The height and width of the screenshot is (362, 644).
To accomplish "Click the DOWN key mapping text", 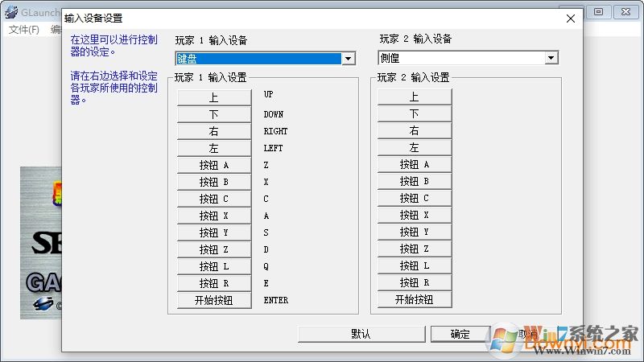I will tap(274, 114).
